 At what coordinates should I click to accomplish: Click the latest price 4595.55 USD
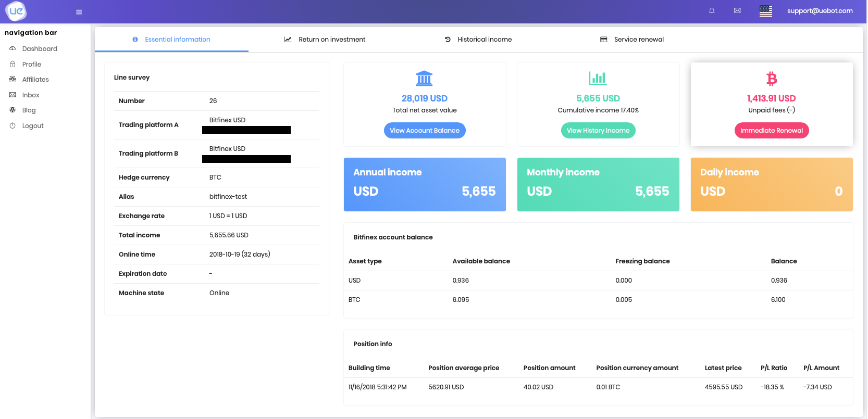[x=724, y=387]
